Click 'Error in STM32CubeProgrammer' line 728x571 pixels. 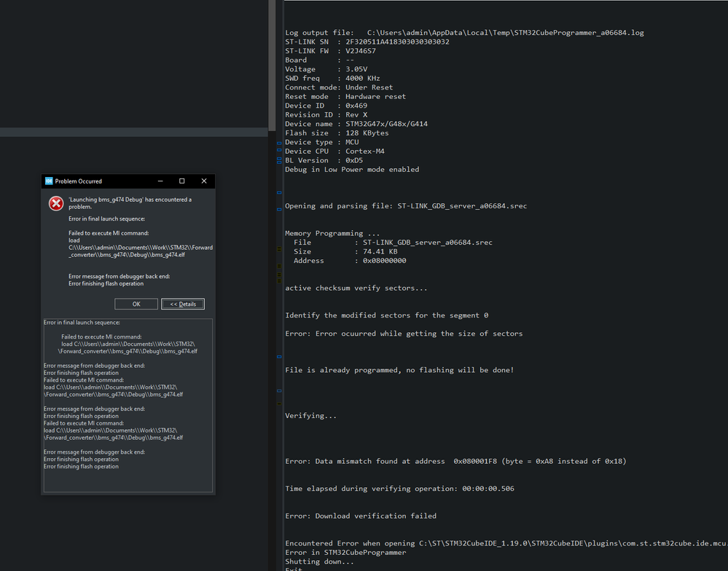click(345, 553)
